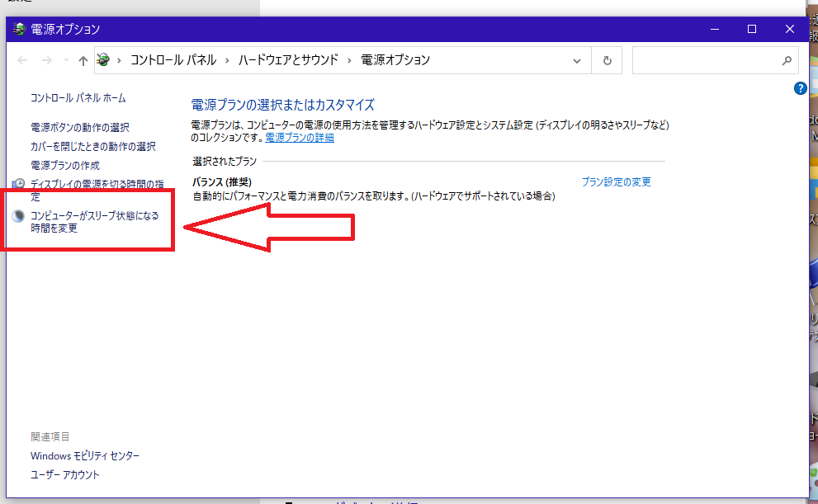
Task: Click the help question mark icon
Action: (x=801, y=88)
